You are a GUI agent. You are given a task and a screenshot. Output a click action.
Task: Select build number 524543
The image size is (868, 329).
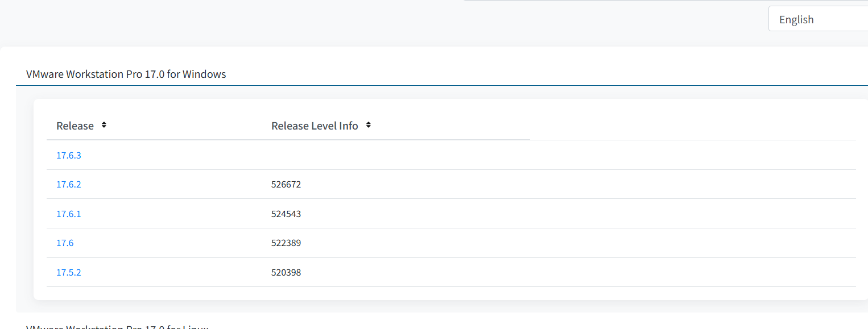click(x=286, y=214)
